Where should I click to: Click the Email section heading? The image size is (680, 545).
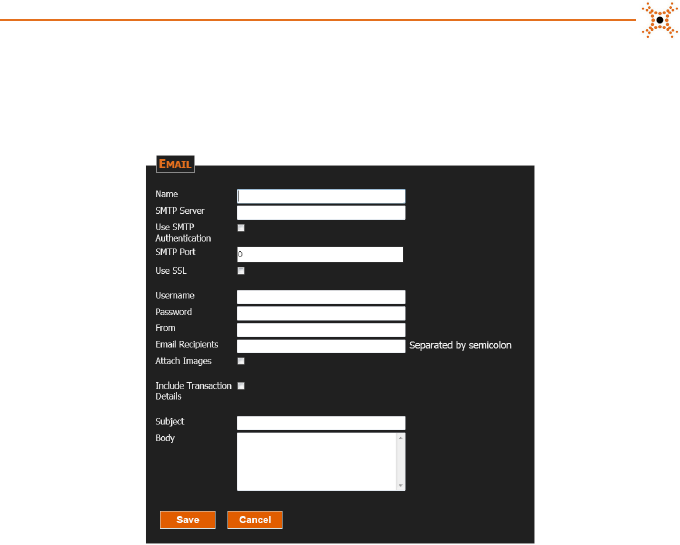pyautogui.click(x=175, y=164)
